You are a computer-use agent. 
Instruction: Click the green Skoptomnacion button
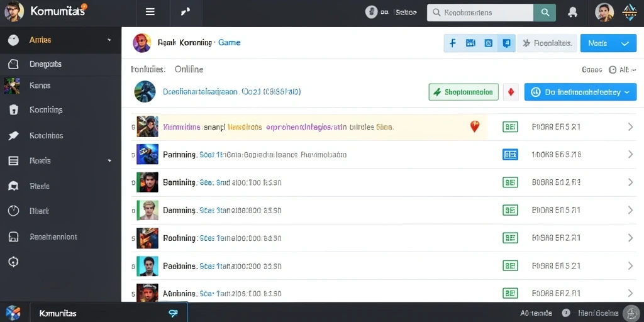464,92
